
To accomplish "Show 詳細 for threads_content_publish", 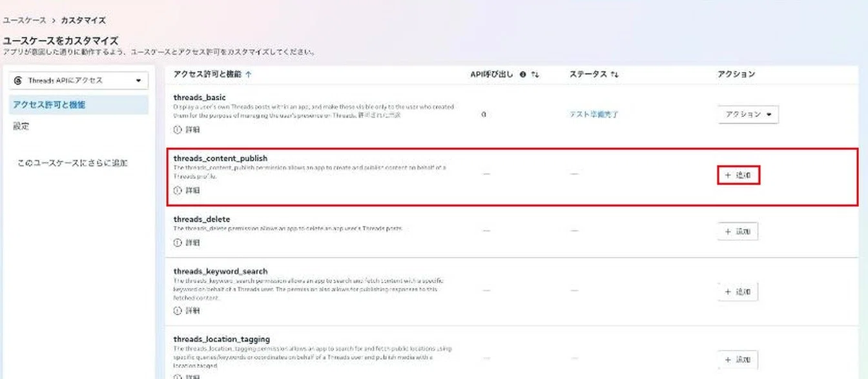I will tap(192, 190).
